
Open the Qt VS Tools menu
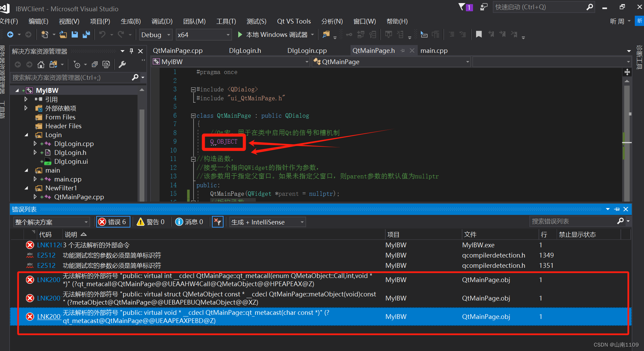(x=294, y=21)
